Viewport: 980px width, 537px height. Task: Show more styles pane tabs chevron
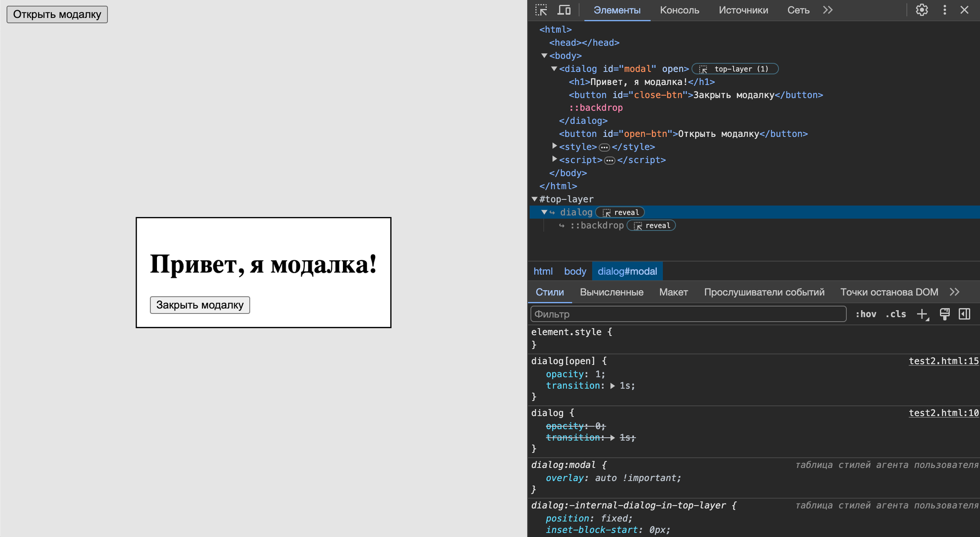(955, 292)
